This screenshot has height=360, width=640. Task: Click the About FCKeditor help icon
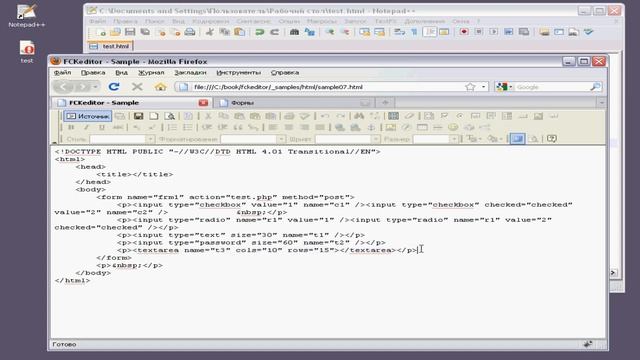pyautogui.click(x=552, y=139)
